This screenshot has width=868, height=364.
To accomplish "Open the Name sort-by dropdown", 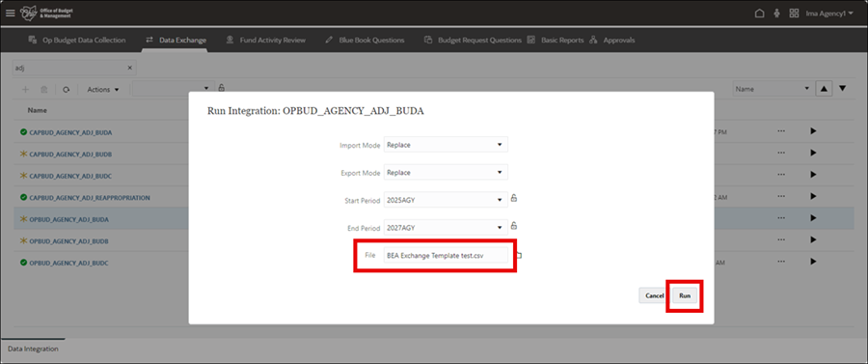I will (x=772, y=89).
